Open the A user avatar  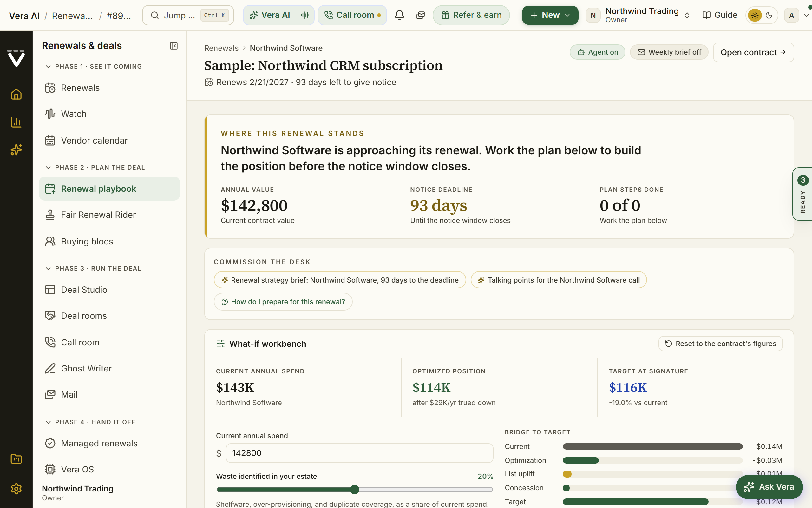pos(791,15)
